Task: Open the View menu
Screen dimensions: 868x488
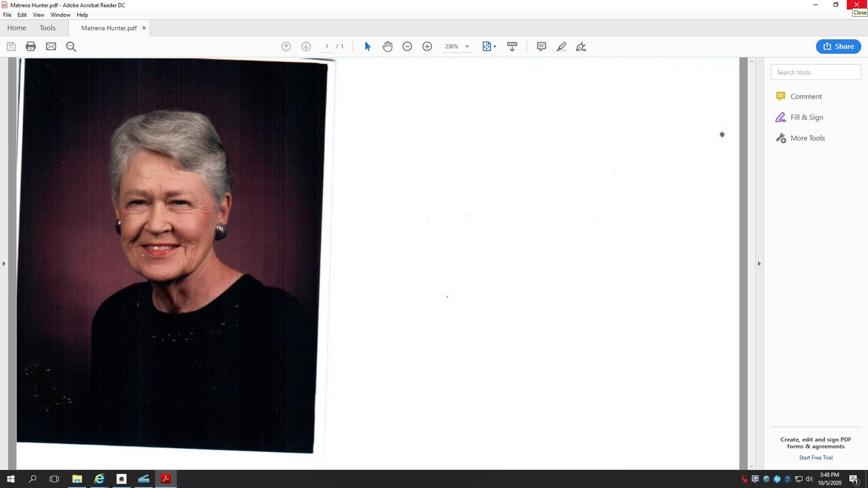Action: [x=38, y=14]
